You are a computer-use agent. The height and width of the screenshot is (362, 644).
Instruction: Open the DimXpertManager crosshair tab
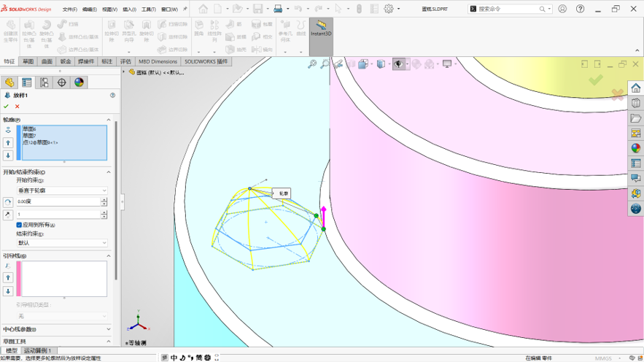tap(61, 82)
